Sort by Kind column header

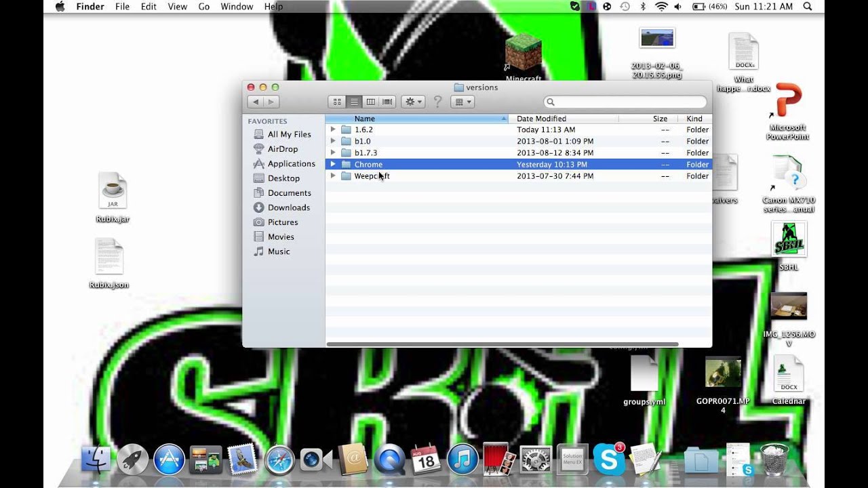694,119
